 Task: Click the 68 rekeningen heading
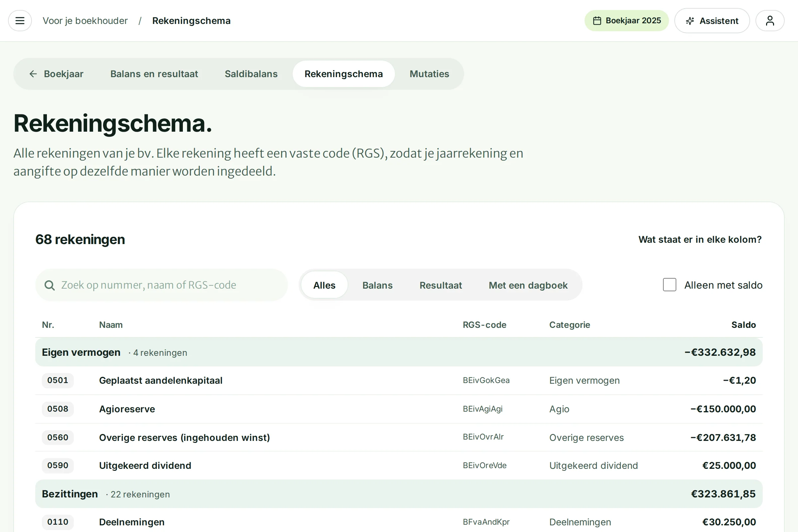[80, 239]
